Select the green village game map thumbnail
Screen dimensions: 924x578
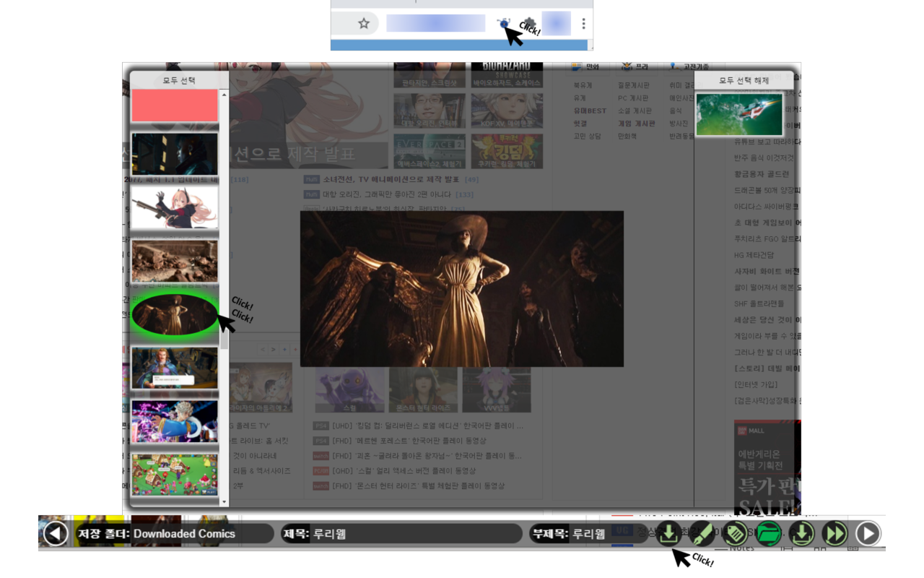(175, 475)
